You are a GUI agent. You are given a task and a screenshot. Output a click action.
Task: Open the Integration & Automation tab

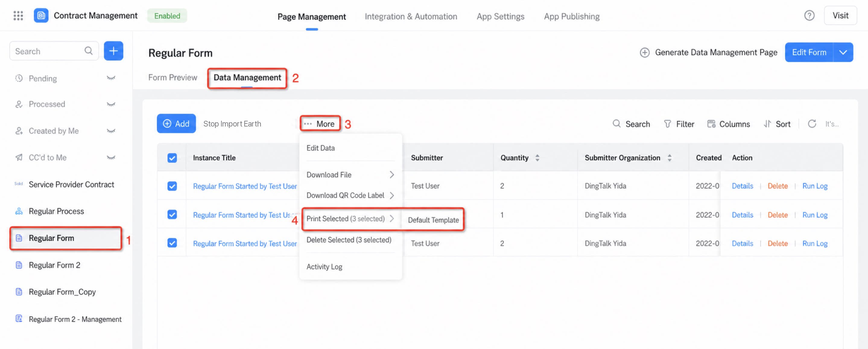point(411,16)
